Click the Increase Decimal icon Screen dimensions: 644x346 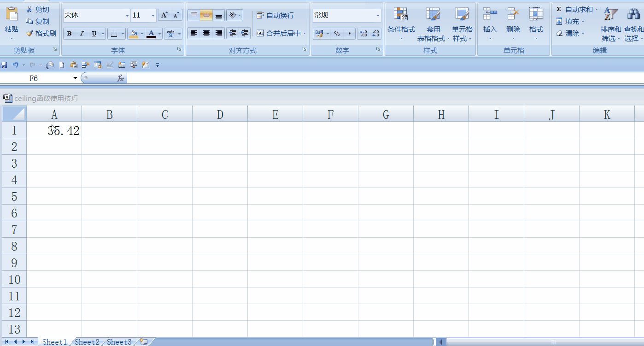[363, 34]
